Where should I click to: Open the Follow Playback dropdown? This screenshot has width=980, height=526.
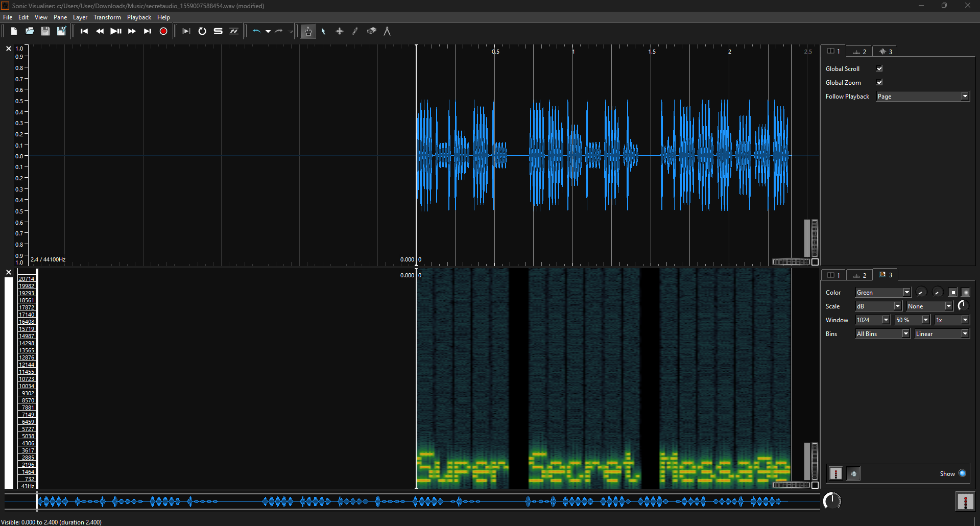922,97
